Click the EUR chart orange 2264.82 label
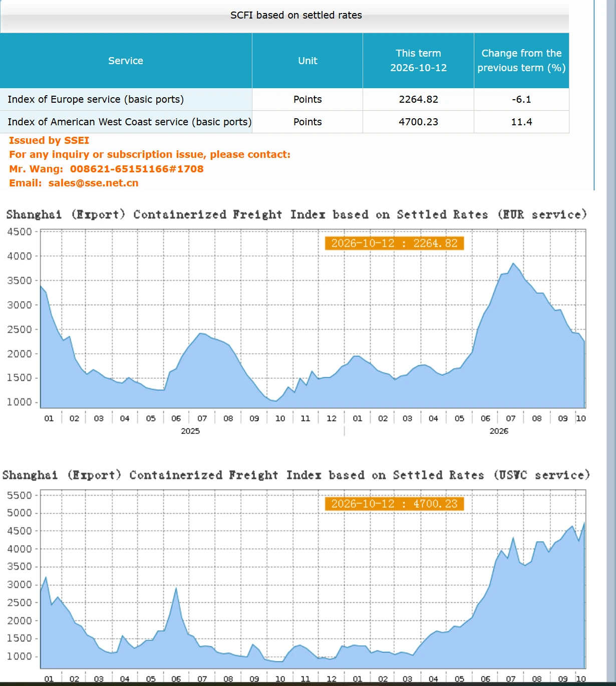 click(394, 243)
